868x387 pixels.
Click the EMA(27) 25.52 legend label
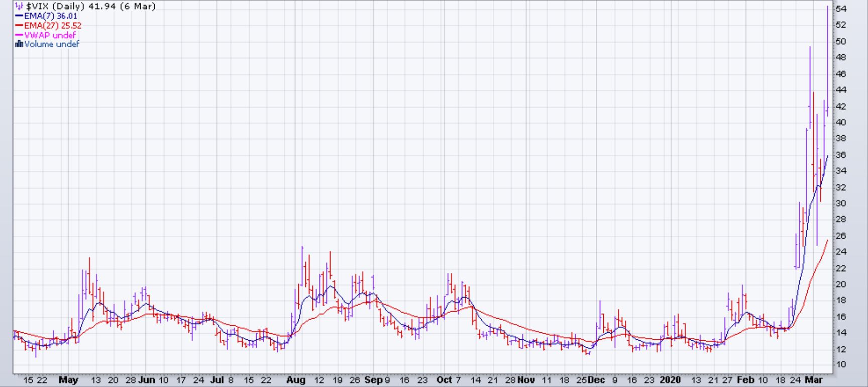pos(53,26)
